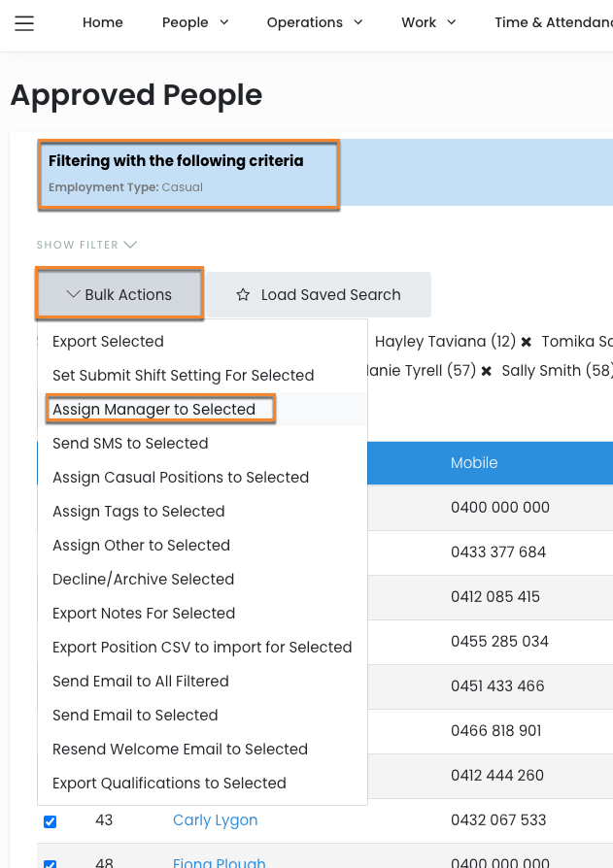The image size is (613, 868).
Task: Pick Send SMS to Selected option
Action: click(x=130, y=444)
